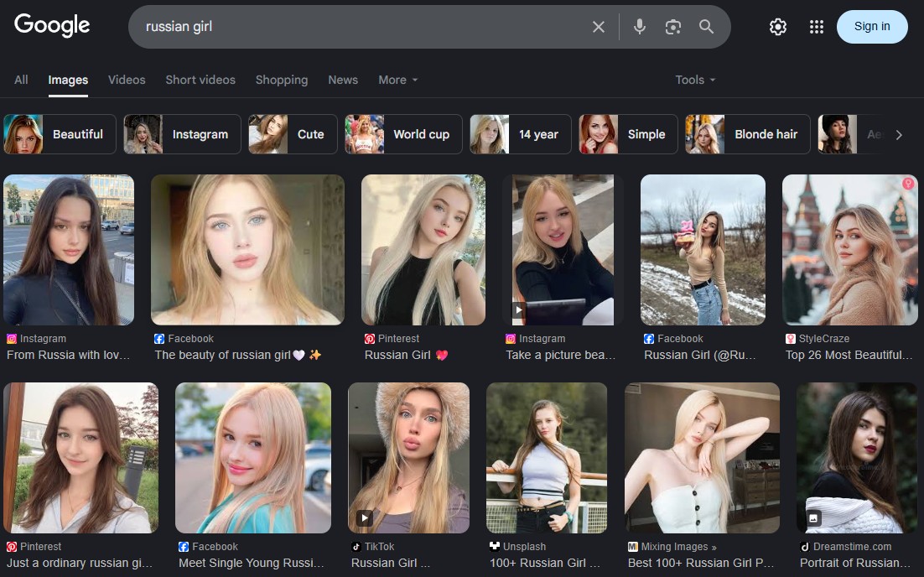Open the Shopping tab
Screen dimensions: 924x577
[x=282, y=80]
